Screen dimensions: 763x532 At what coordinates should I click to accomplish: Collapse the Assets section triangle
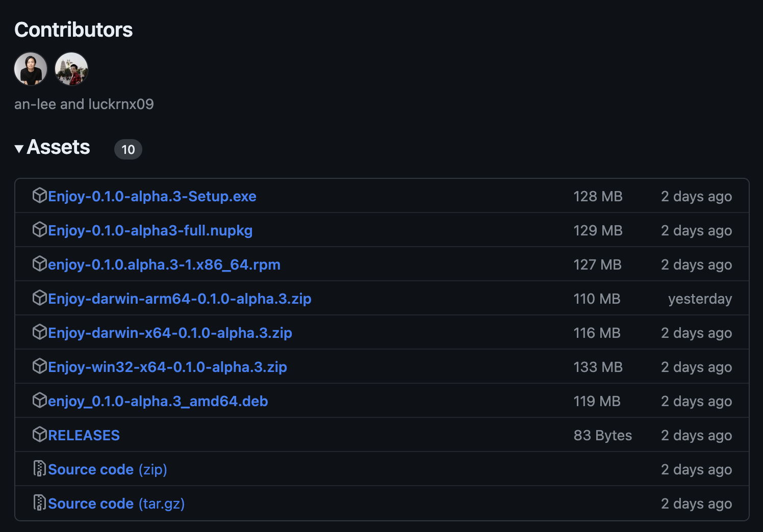(19, 149)
